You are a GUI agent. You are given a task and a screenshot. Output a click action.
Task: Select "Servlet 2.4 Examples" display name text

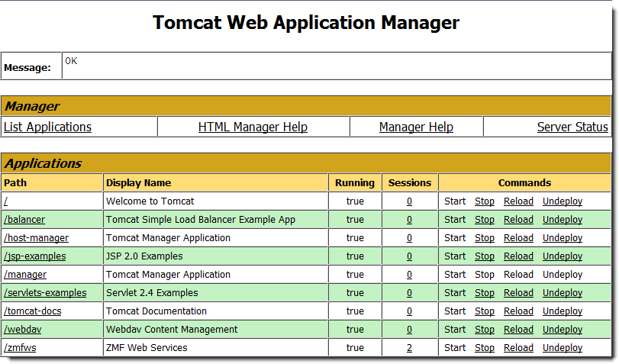coord(152,293)
